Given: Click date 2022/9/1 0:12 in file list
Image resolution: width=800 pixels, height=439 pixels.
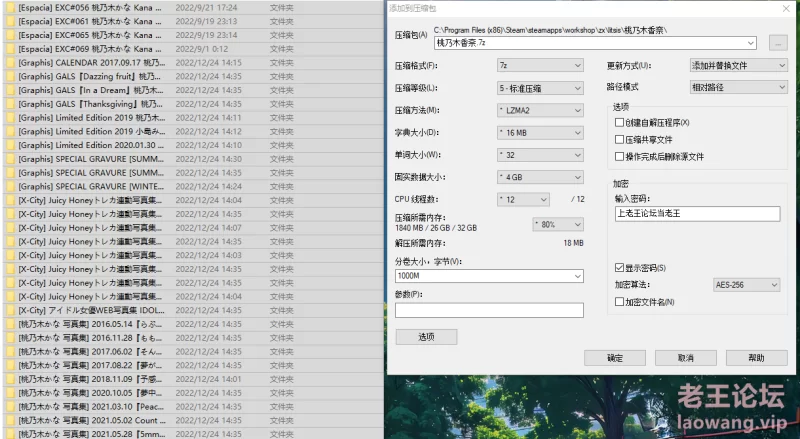Looking at the screenshot, I should (x=202, y=49).
